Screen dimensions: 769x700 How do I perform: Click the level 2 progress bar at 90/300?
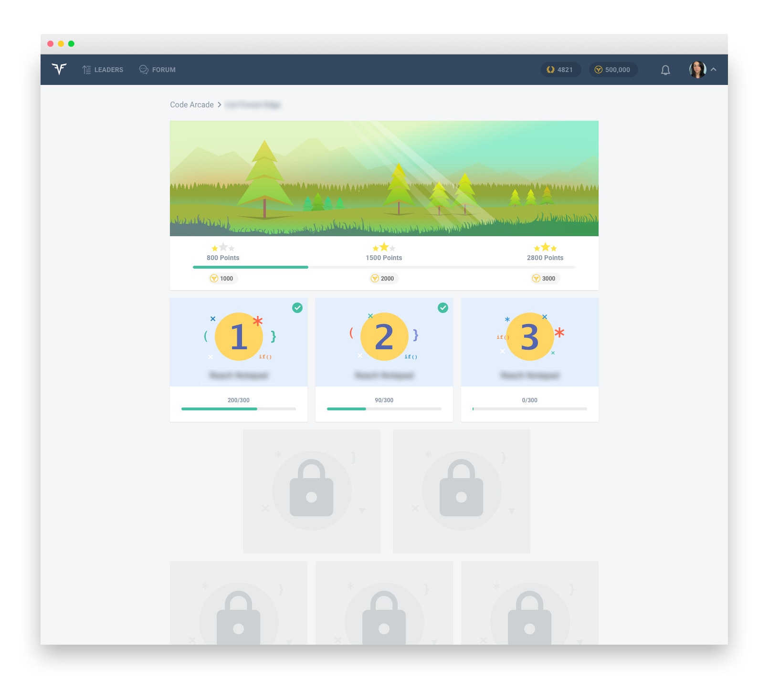(383, 409)
